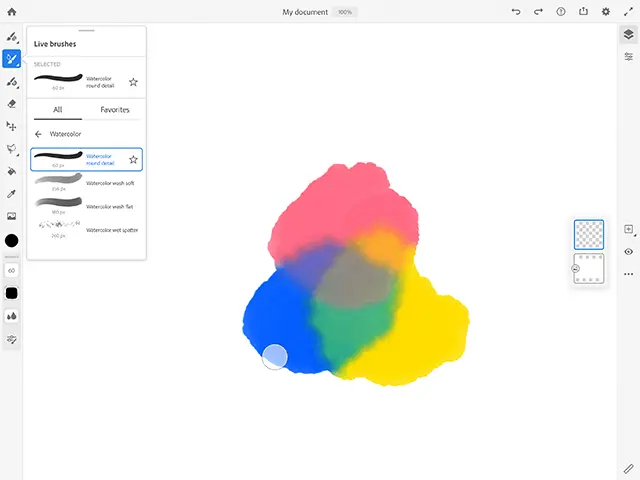Favorite the selected brush with the star
The height and width of the screenshot is (480, 640).
tap(133, 82)
